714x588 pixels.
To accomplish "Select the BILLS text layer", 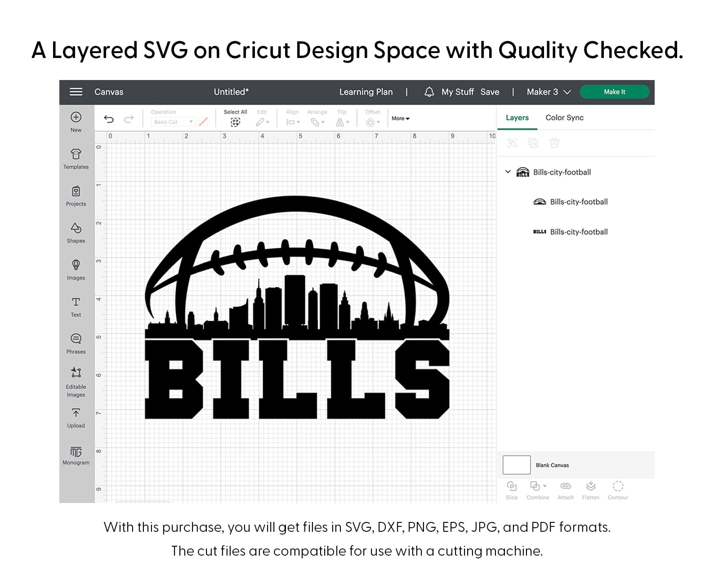I will click(x=578, y=232).
